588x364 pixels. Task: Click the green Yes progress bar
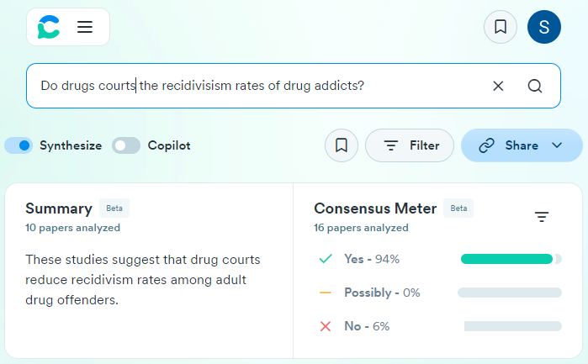pyautogui.click(x=506, y=259)
